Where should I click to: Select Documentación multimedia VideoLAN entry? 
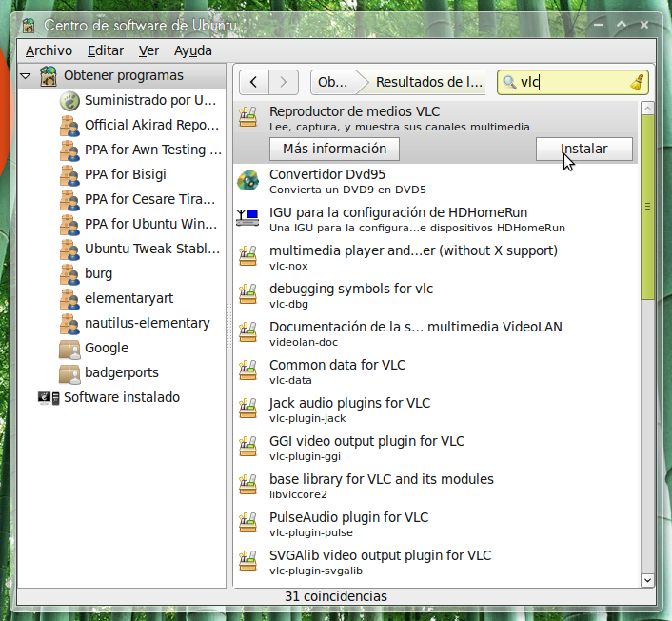coord(437,333)
